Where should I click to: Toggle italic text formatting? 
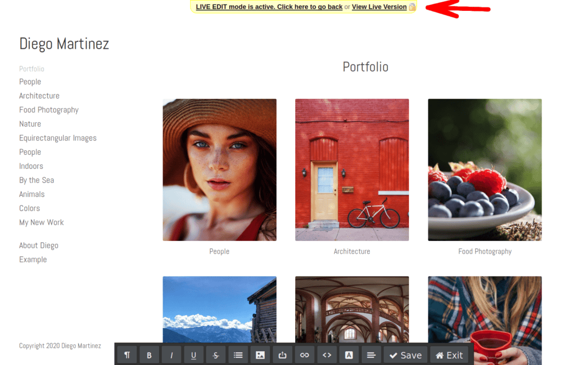(171, 355)
